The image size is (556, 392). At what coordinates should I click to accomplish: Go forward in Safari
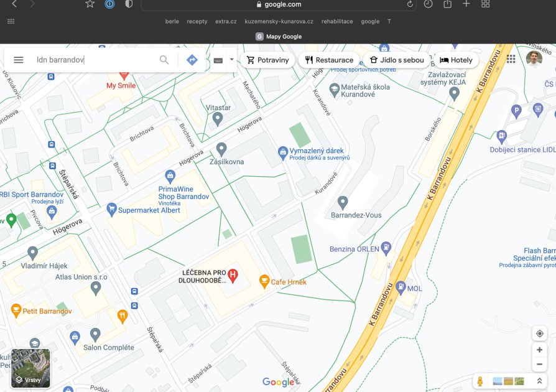point(32,4)
